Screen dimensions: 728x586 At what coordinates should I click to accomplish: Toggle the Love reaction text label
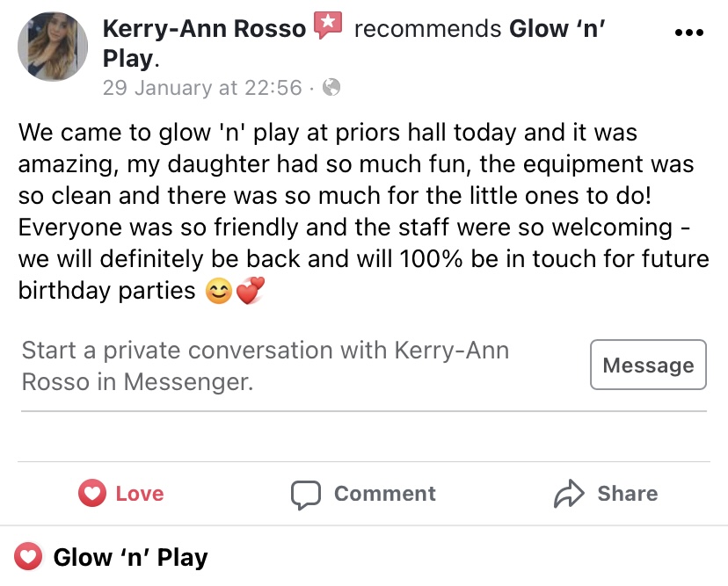140,494
